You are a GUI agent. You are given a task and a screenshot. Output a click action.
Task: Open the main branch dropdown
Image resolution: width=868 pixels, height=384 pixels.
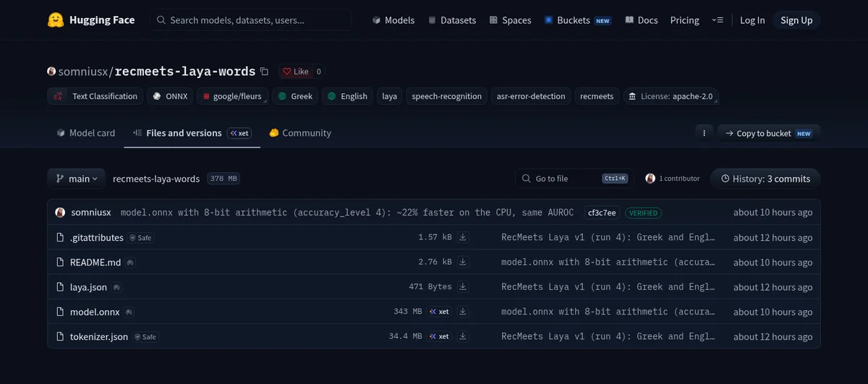coord(76,179)
